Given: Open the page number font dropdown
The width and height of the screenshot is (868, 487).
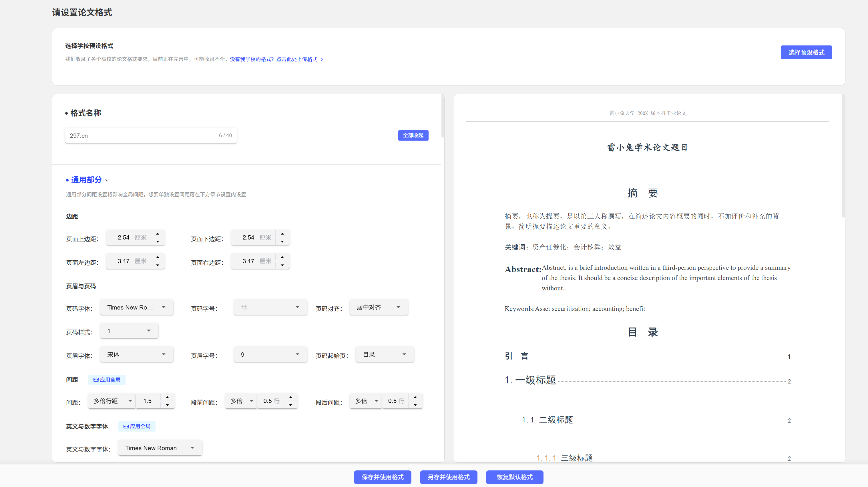Looking at the screenshot, I should [x=136, y=307].
